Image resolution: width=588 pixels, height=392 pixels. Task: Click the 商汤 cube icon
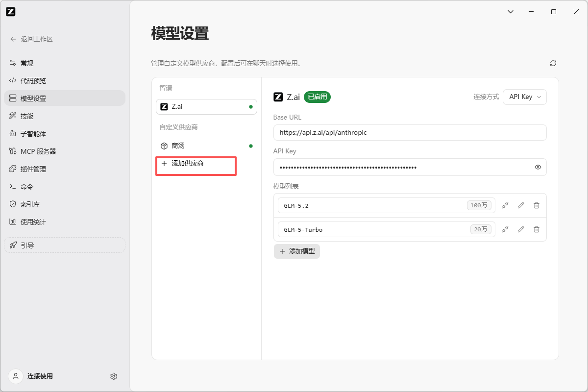pyautogui.click(x=164, y=146)
